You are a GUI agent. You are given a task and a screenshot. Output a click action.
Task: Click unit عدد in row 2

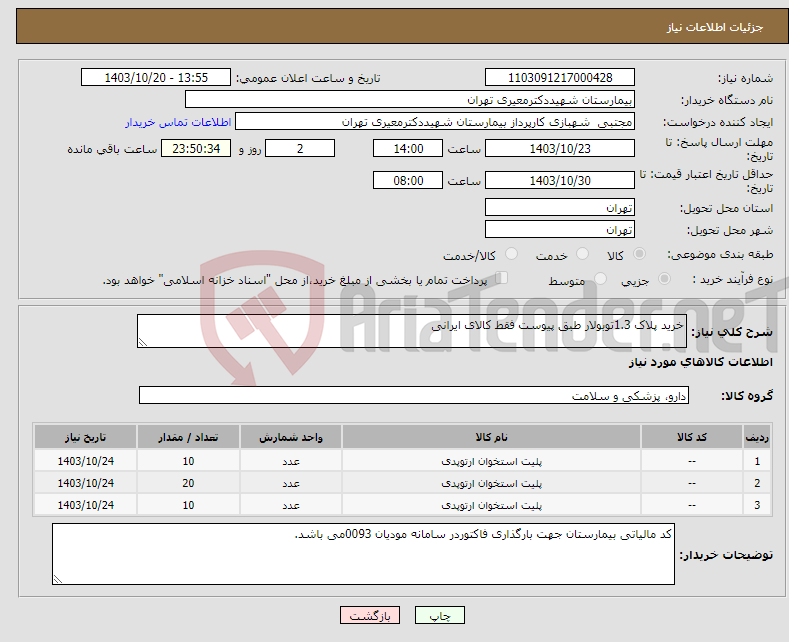coord(291,484)
